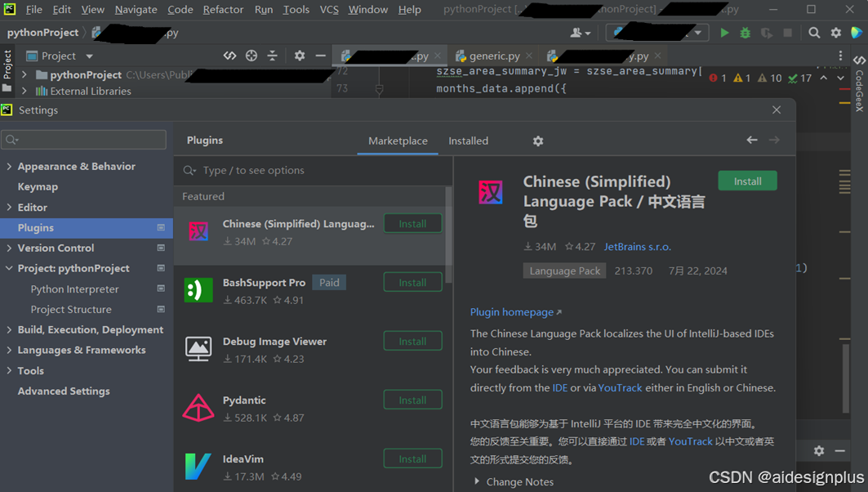
Task: Click the green Run button in toolbar
Action: click(x=724, y=33)
